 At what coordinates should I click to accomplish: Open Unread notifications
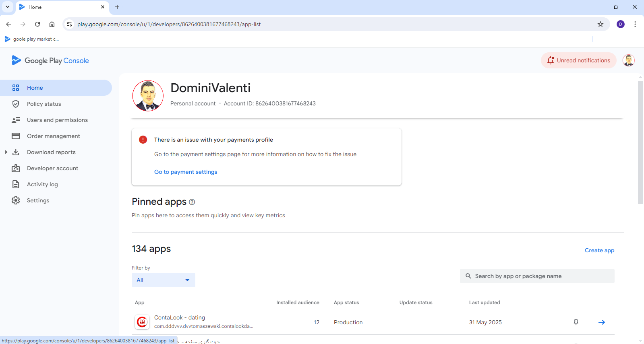tap(578, 60)
